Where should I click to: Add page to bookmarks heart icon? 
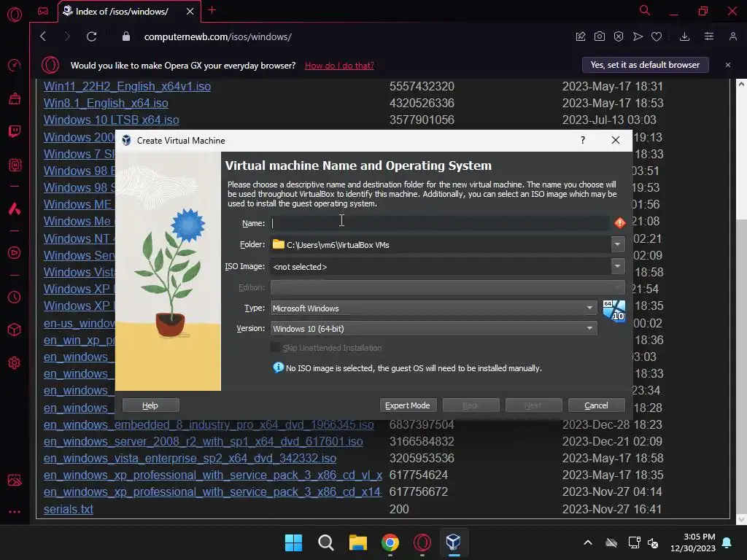[x=657, y=36]
